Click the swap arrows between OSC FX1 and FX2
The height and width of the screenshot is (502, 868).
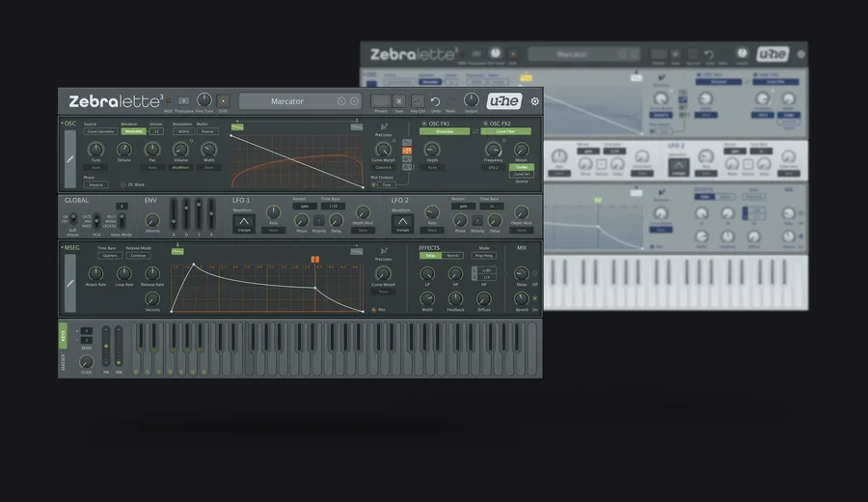pyautogui.click(x=475, y=131)
